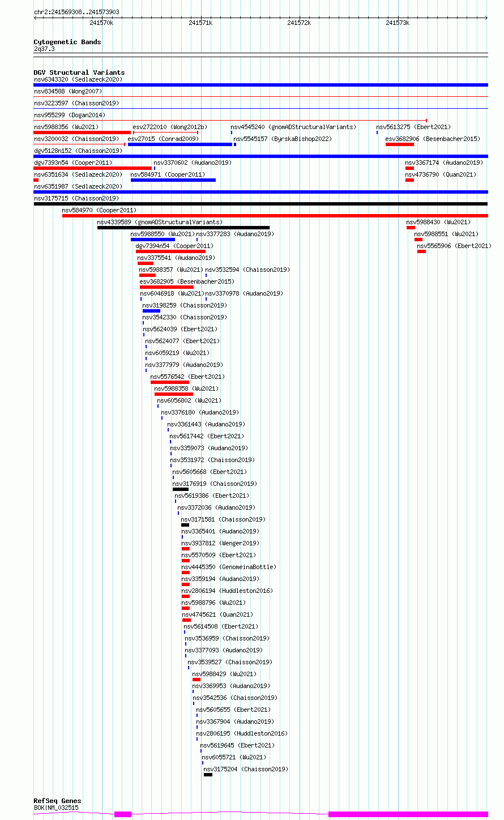Click nsv3175204 (Chaisson2019) label
This screenshot has width=504, height=820.
[x=246, y=770]
